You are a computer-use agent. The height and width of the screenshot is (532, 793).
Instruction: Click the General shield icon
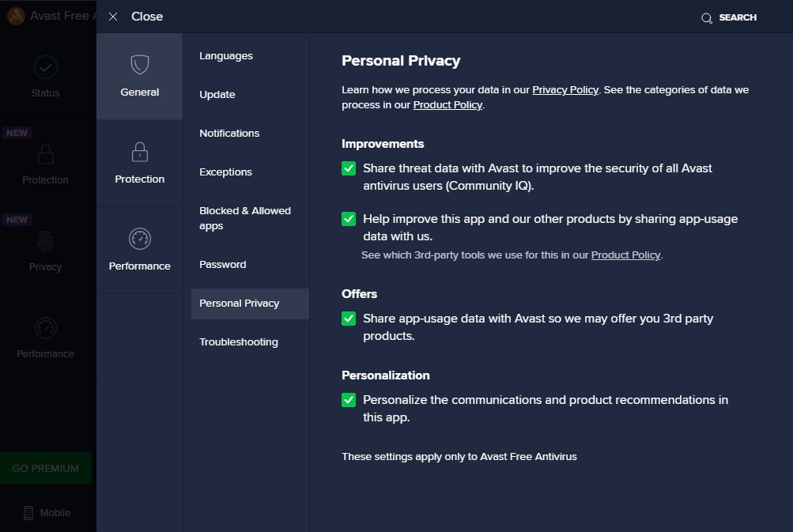[x=140, y=64]
